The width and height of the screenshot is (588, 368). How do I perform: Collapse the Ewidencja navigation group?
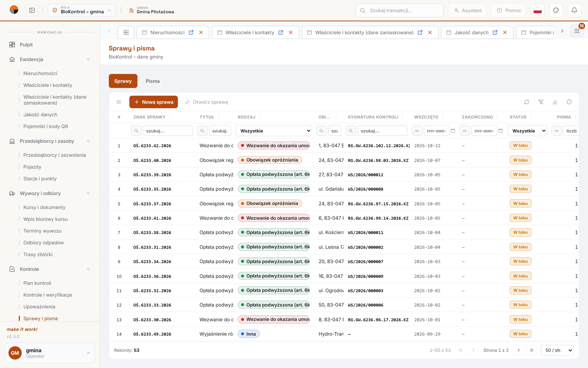(x=50, y=59)
